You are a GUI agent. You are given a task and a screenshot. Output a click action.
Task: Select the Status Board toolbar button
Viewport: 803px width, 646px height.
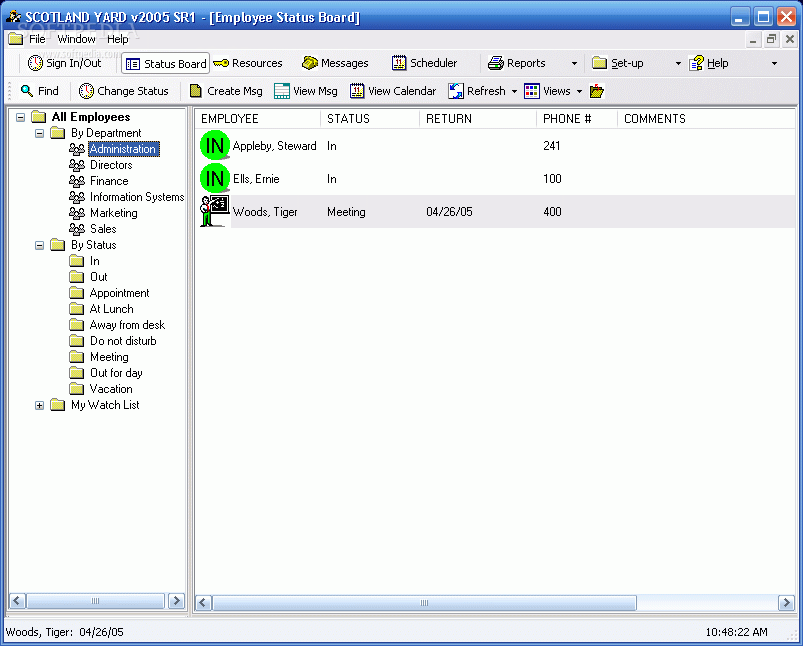(x=166, y=64)
